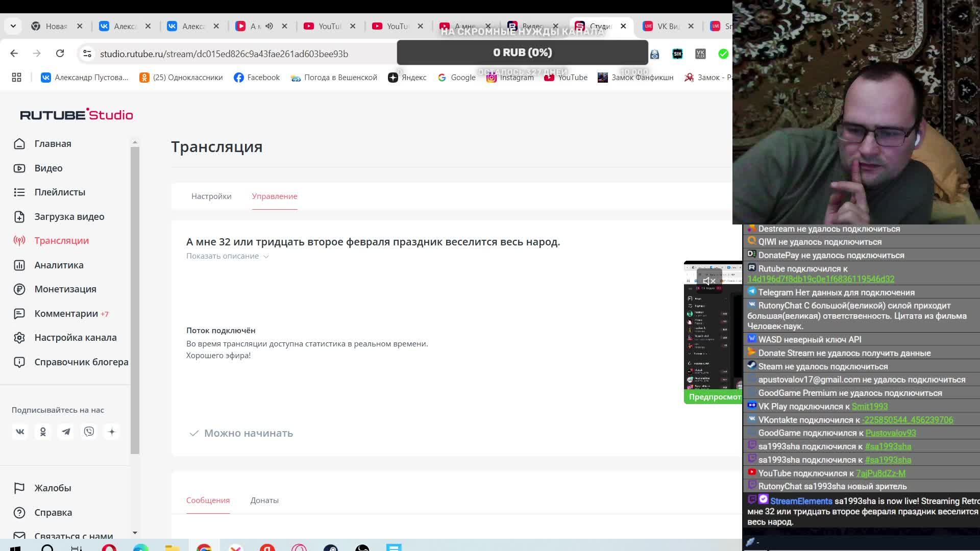Open the Настройка канала gear icon
980x551 pixels.
click(x=19, y=338)
